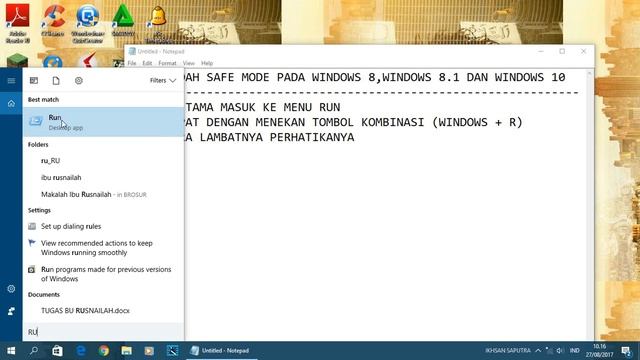
Task: Open the Snipping tool icon in the taskbar
Action: [173, 351]
